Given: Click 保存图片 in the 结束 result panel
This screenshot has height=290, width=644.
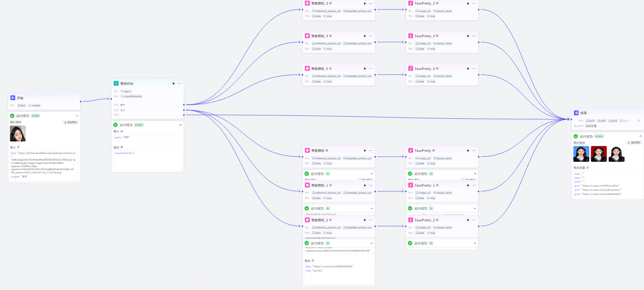Looking at the screenshot, I should 634,143.
